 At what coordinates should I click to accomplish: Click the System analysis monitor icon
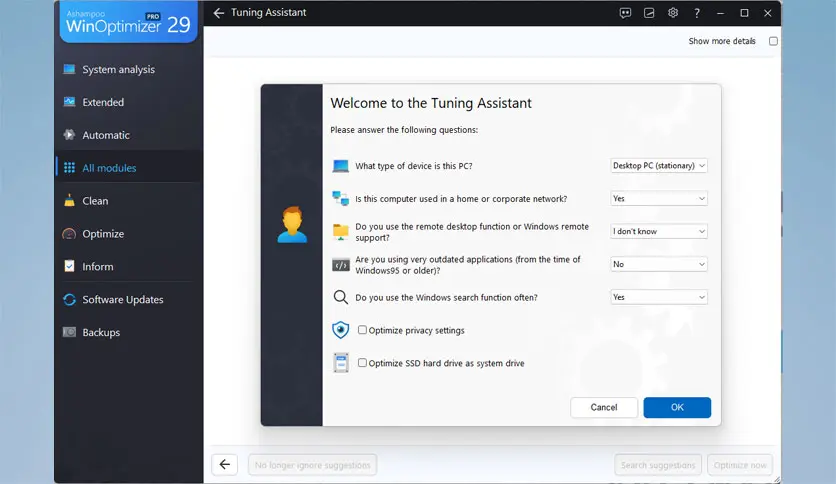(69, 69)
